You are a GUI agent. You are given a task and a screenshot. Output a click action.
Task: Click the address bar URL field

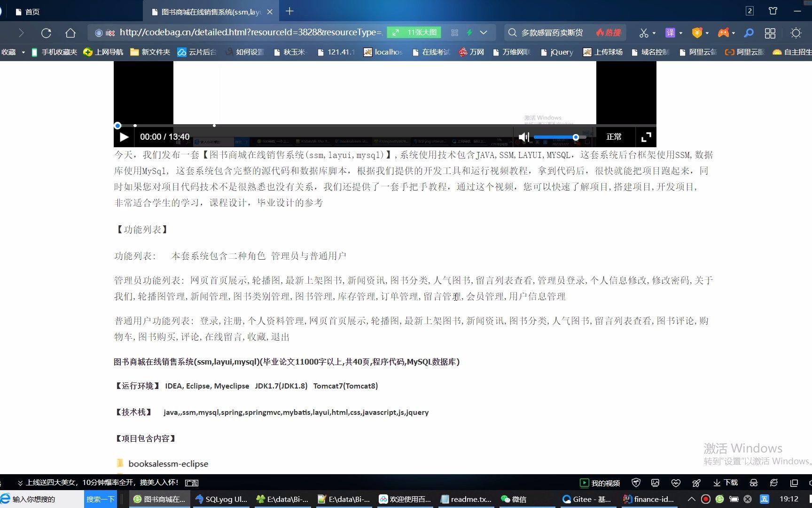(251, 32)
